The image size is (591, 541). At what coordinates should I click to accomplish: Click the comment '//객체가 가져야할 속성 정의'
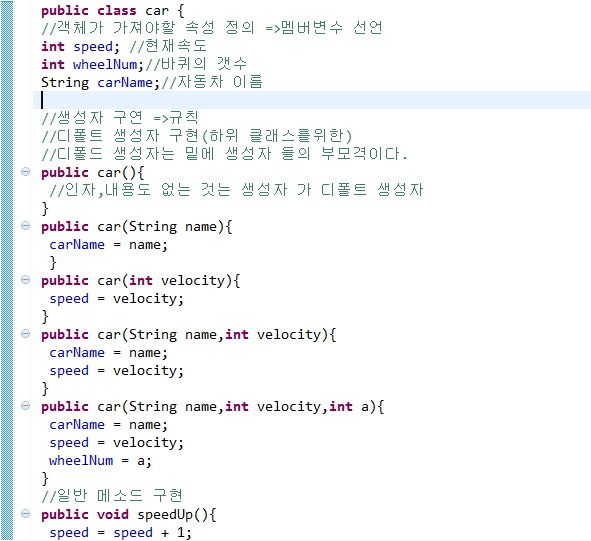(x=212, y=28)
